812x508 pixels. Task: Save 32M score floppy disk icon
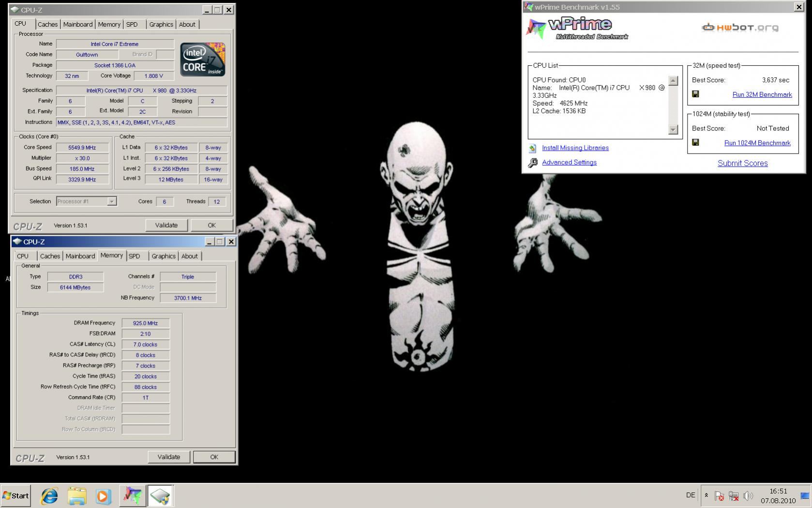tap(695, 94)
